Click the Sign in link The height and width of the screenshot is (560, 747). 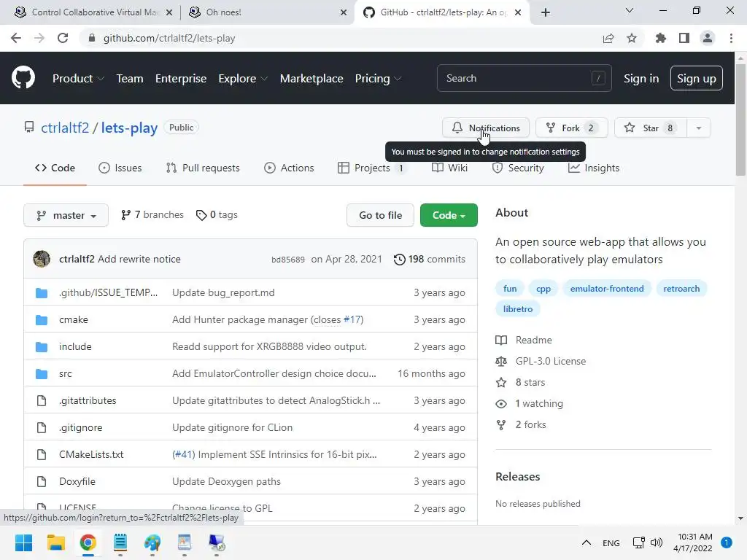(x=640, y=79)
